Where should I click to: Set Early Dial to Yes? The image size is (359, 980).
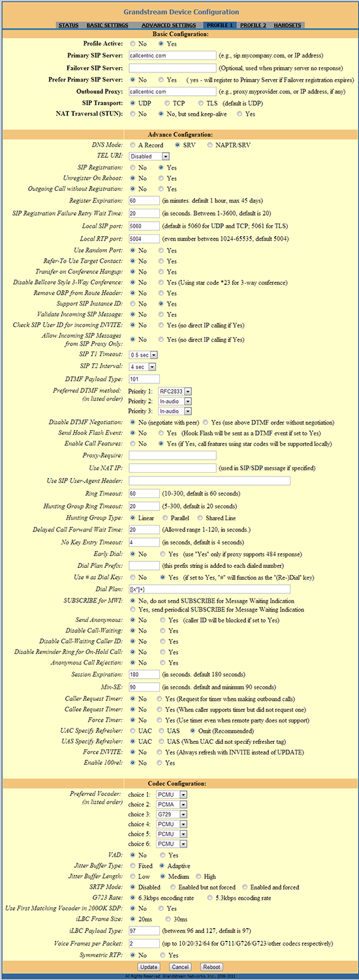point(162,553)
